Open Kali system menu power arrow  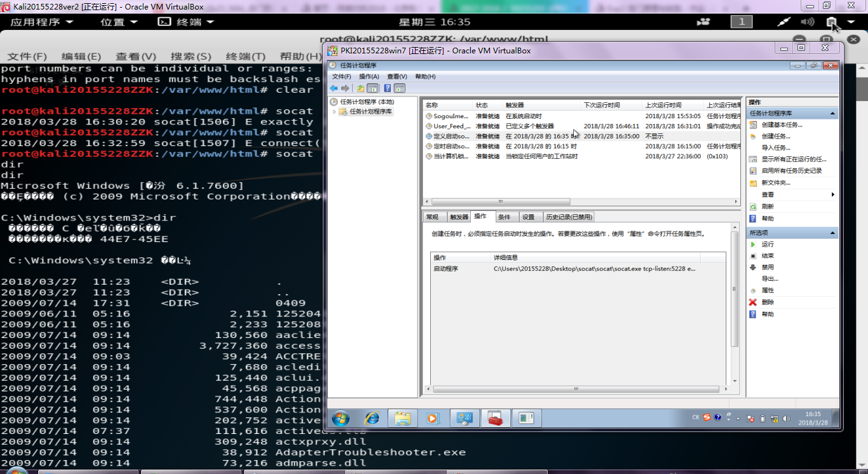[850, 22]
